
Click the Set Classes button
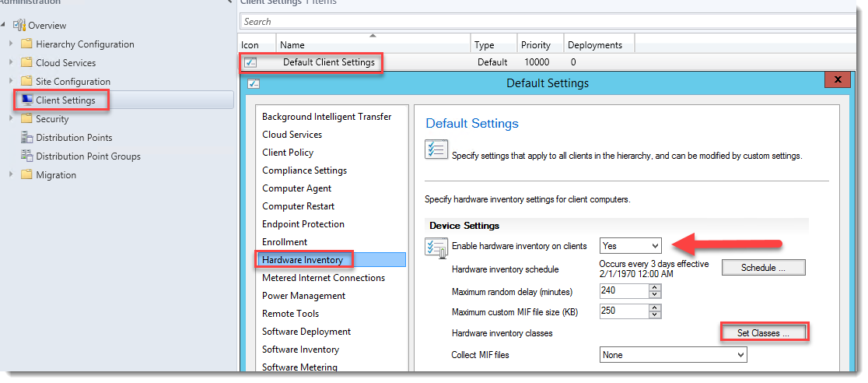pos(763,333)
